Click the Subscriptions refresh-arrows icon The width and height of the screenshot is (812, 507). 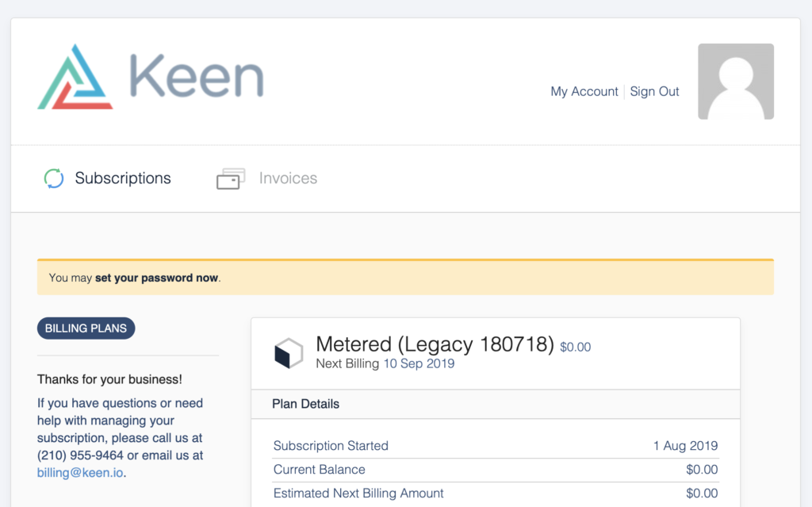click(x=54, y=179)
